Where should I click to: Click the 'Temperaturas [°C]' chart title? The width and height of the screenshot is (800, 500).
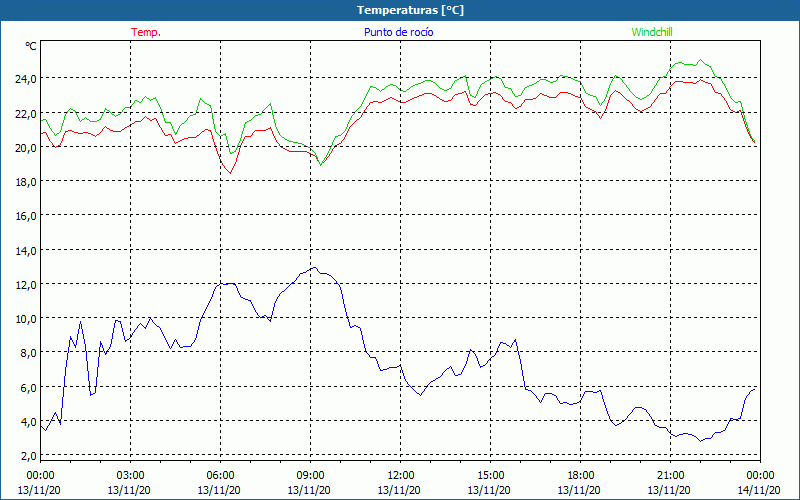(x=410, y=10)
